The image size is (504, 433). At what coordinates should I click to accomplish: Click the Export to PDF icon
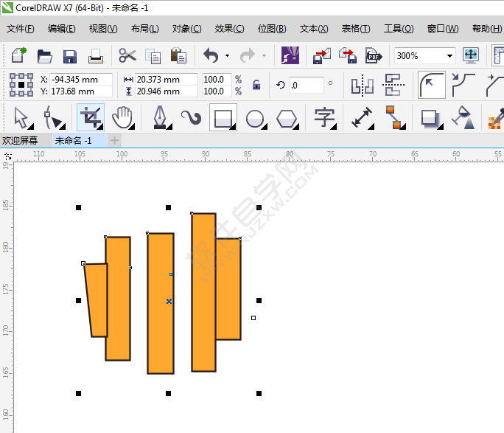tap(374, 56)
